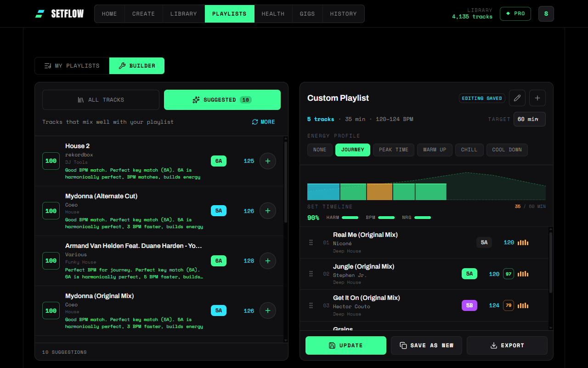
Task: Open the GIGS tab
Action: pyautogui.click(x=307, y=14)
